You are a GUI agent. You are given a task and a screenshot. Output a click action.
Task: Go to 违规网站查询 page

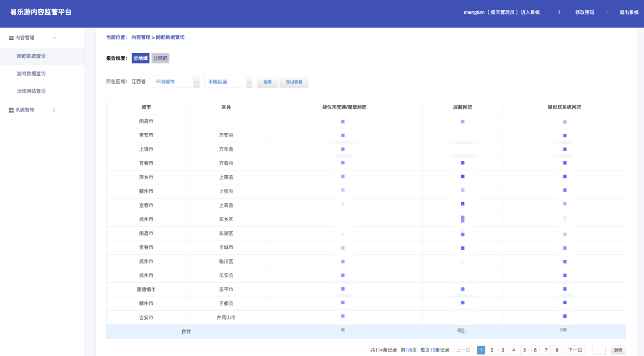coord(31,91)
